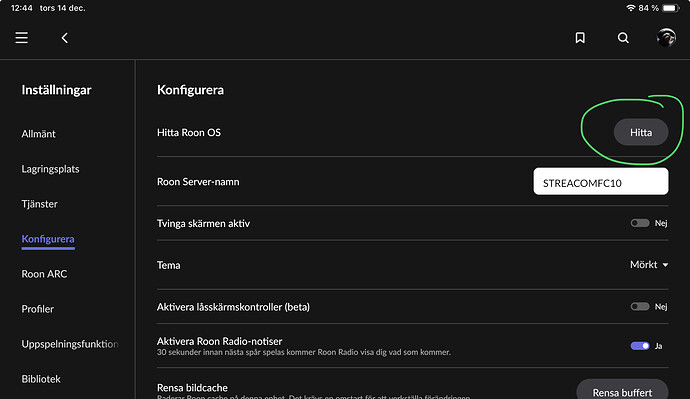Screen dimensions: 690x399
Task: Click the Rensa bildcache label
Action: 192,388
